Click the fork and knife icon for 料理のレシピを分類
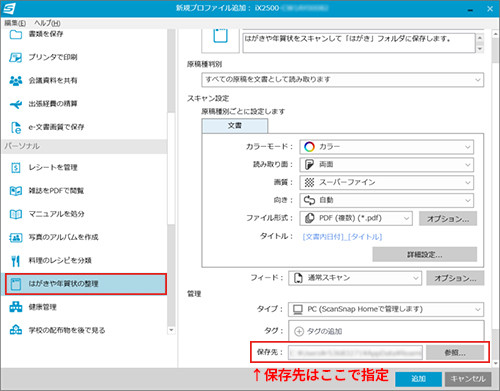This screenshot has height=391, width=500. [16, 261]
